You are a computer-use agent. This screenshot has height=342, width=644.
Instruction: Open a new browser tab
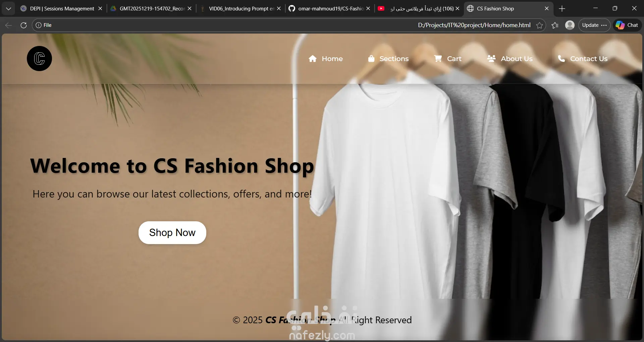click(x=562, y=9)
